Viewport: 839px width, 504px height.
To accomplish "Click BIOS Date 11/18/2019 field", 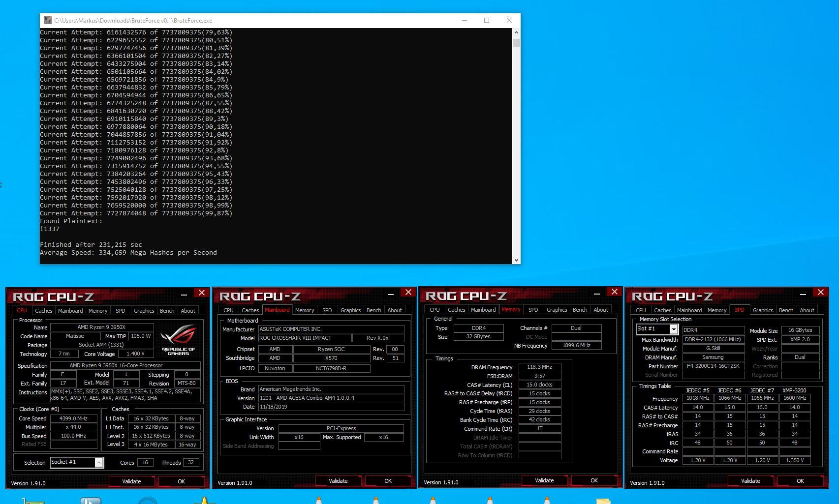I will (x=331, y=407).
